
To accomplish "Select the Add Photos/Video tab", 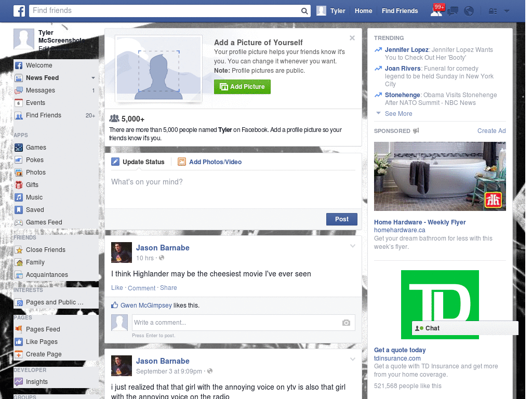I will tap(210, 162).
